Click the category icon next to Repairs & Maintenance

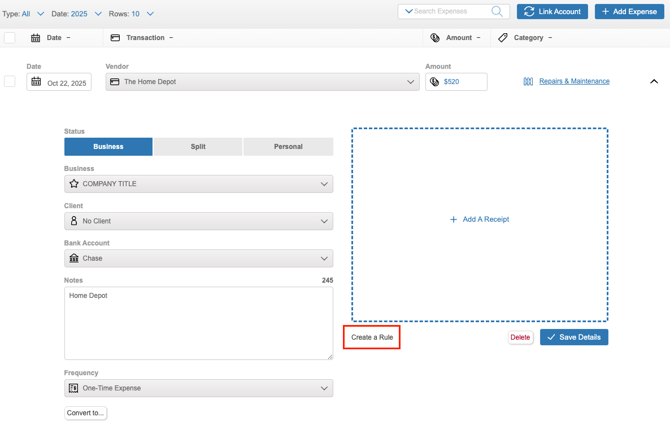(528, 81)
